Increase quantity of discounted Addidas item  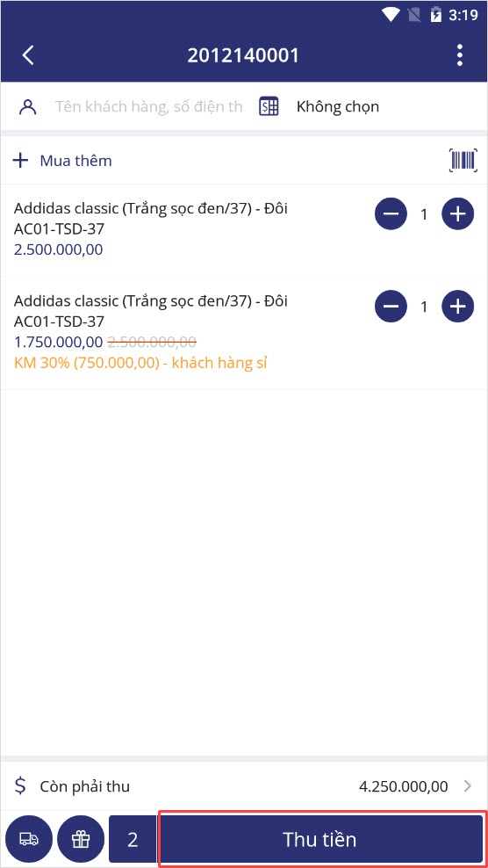pyautogui.click(x=457, y=306)
